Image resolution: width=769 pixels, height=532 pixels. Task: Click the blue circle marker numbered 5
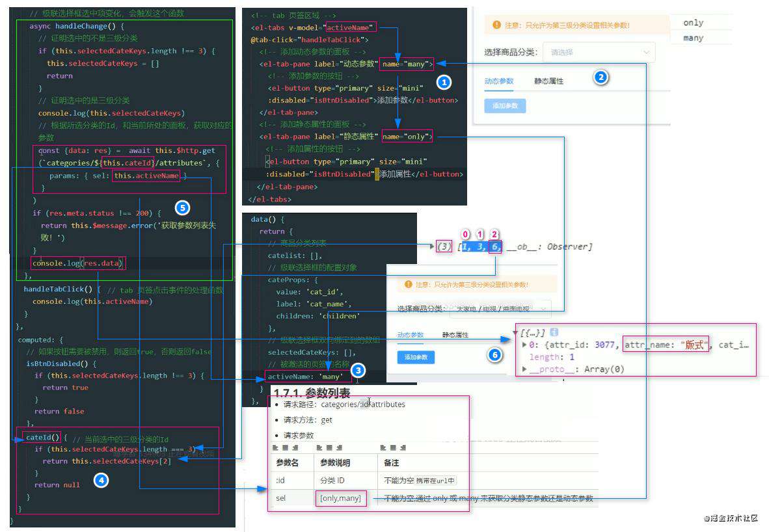182,207
